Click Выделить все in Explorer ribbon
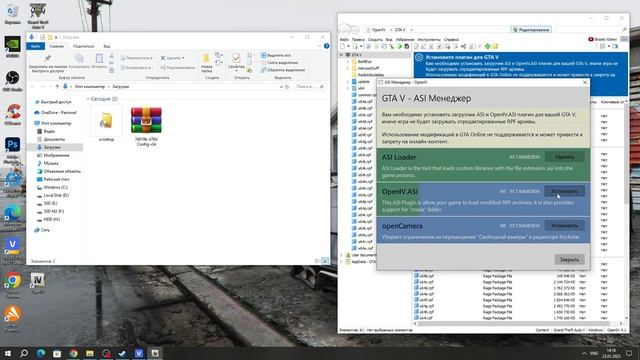640x360 pixels. point(276,55)
